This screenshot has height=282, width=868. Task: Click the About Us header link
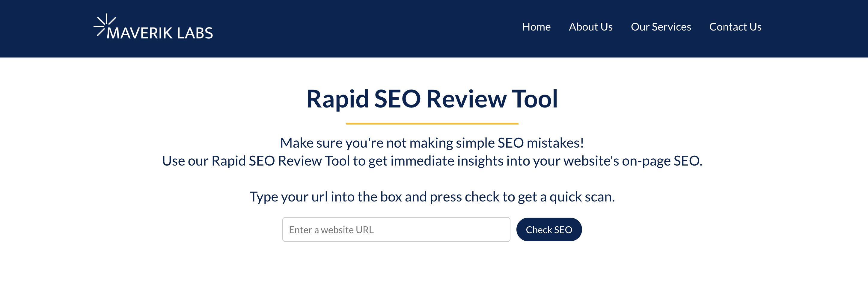pos(591,27)
